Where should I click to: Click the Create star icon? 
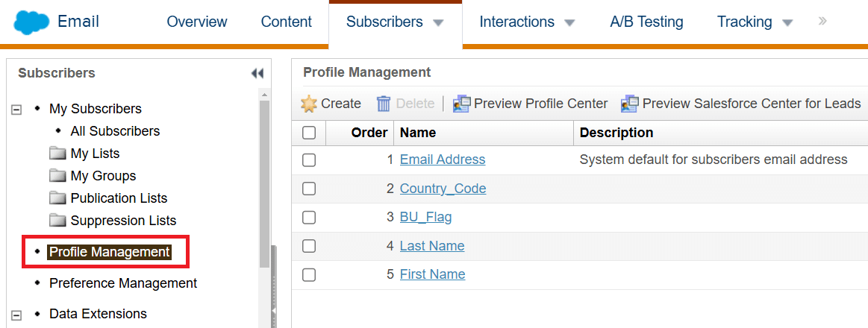point(309,104)
